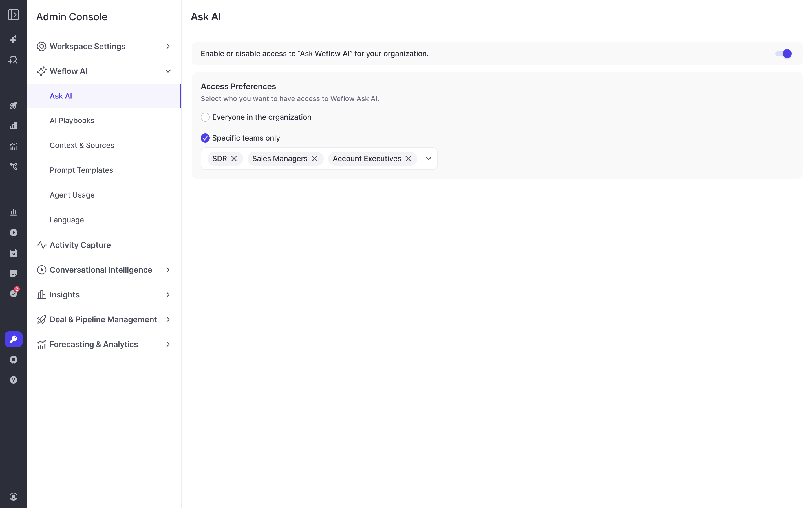812x508 pixels.
Task: Open the play circle icon in rail
Action: (x=14, y=233)
